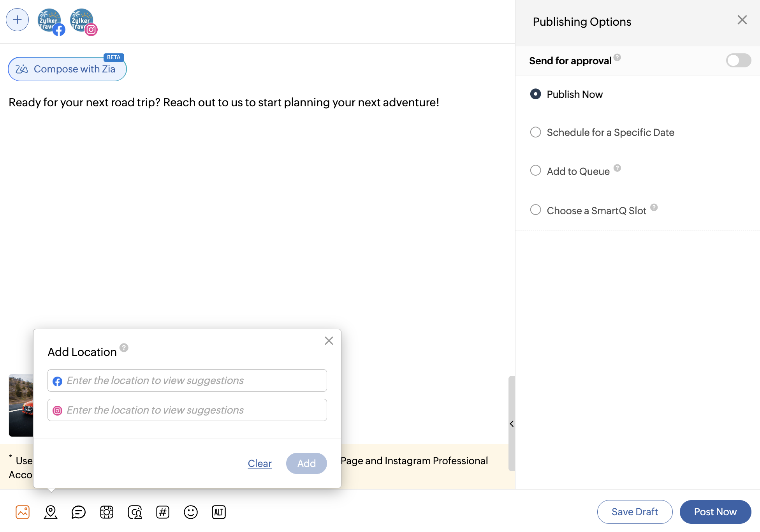Close the Add Location popup
760x532 pixels.
[x=329, y=341]
